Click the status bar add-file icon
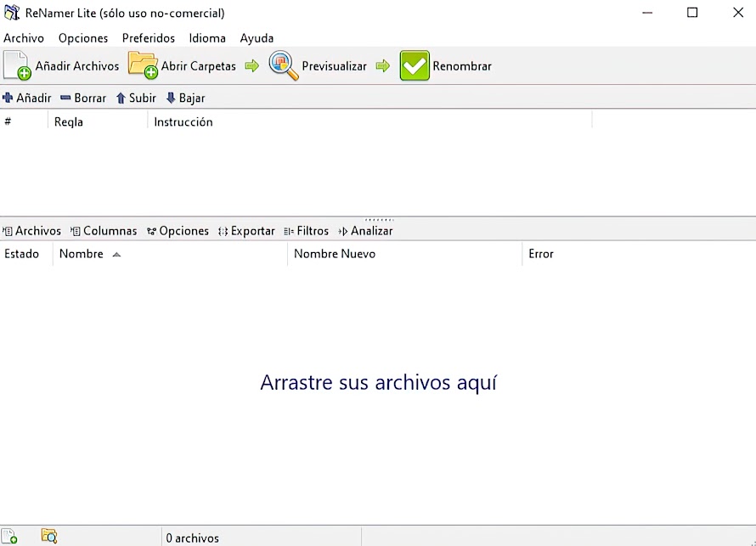Screen dimensions: 756x546 [x=9, y=537]
